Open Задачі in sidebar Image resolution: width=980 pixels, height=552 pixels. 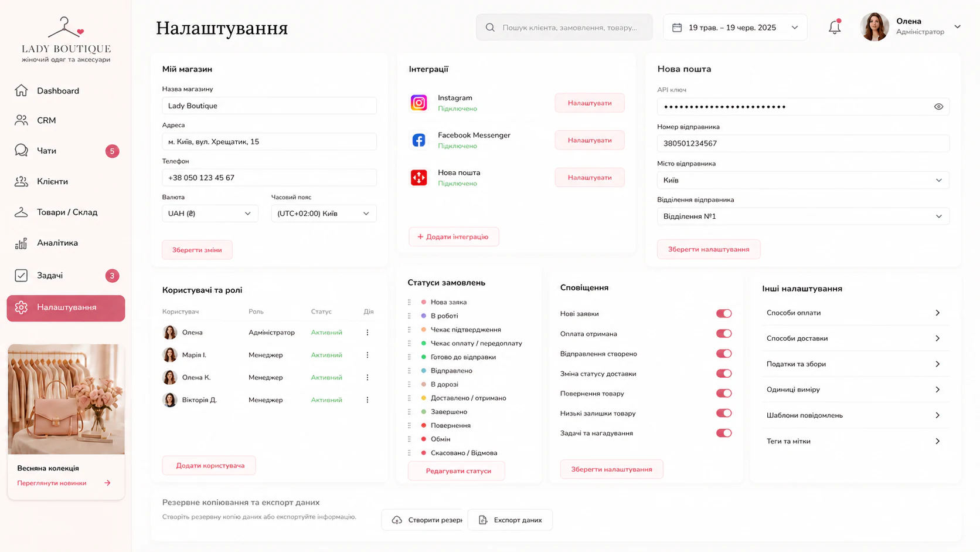(x=66, y=276)
